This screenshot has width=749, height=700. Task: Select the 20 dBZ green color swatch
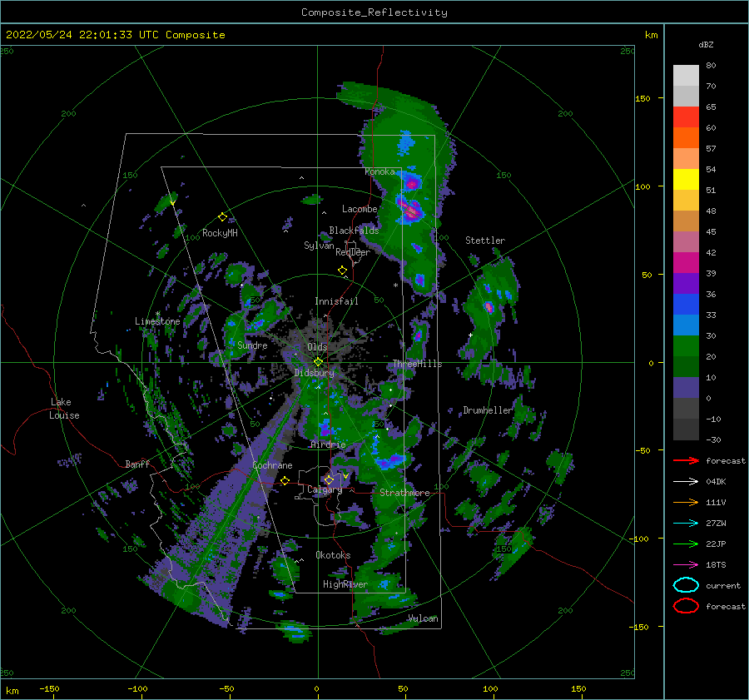click(686, 346)
